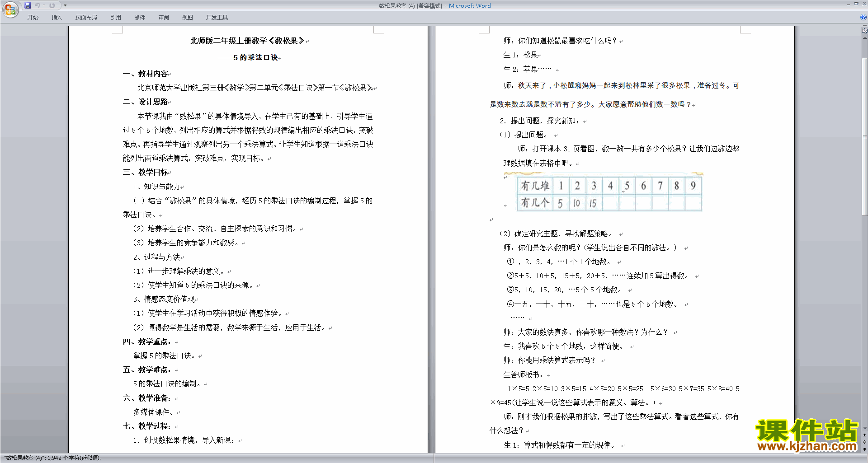
Task: Click the status bar word count text
Action: click(x=53, y=458)
